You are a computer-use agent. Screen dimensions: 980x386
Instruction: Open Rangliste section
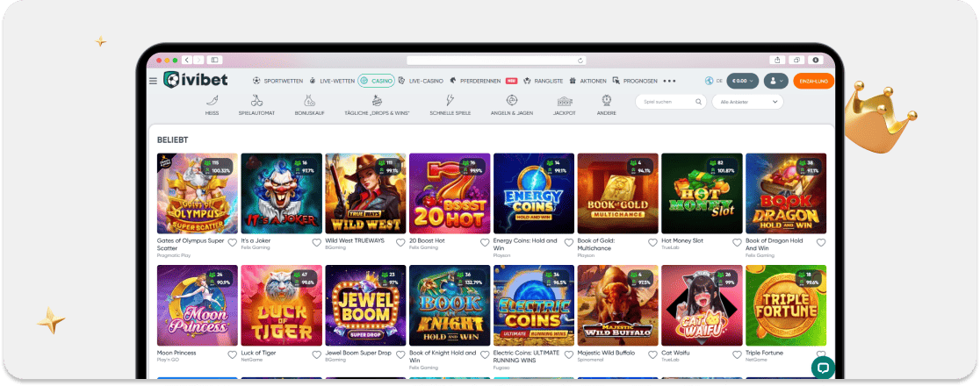[x=543, y=82]
